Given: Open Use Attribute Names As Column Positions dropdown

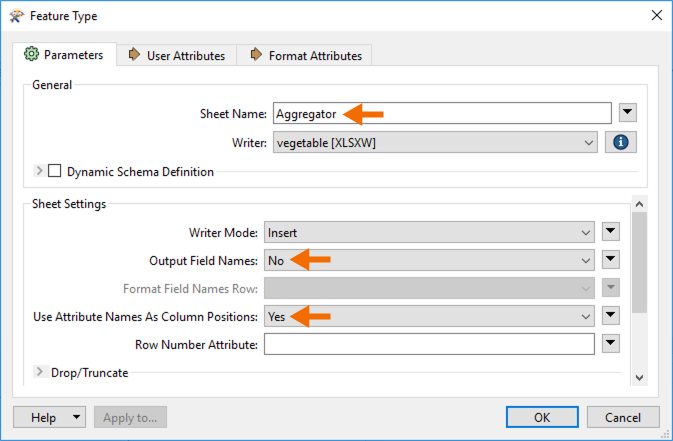Looking at the screenshot, I should (429, 316).
